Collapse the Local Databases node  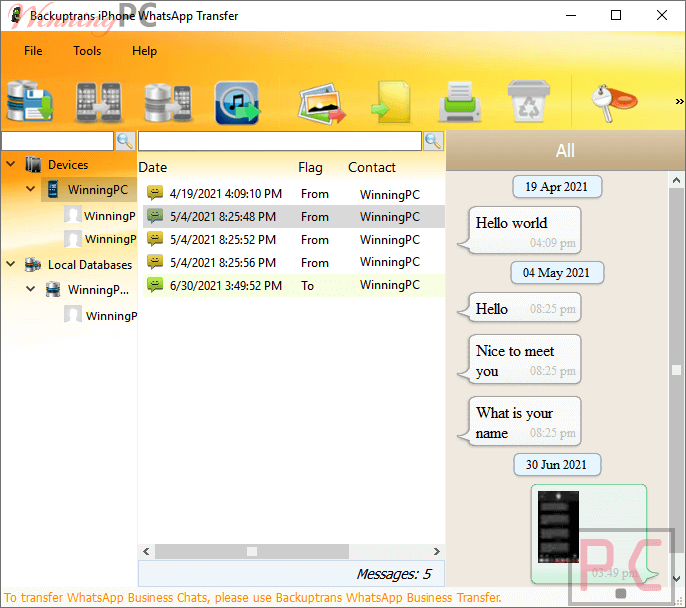[x=11, y=264]
